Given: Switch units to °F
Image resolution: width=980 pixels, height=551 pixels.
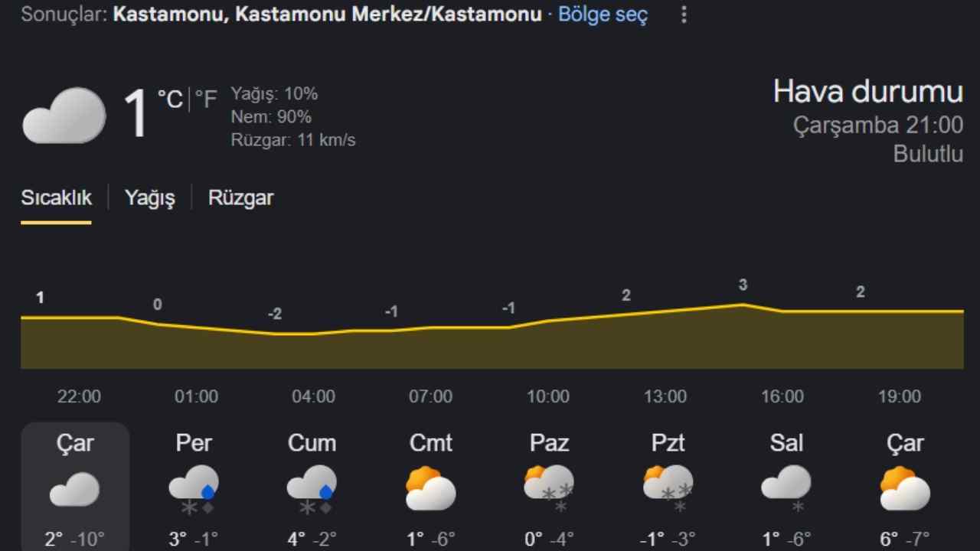Looking at the screenshot, I should [x=206, y=99].
